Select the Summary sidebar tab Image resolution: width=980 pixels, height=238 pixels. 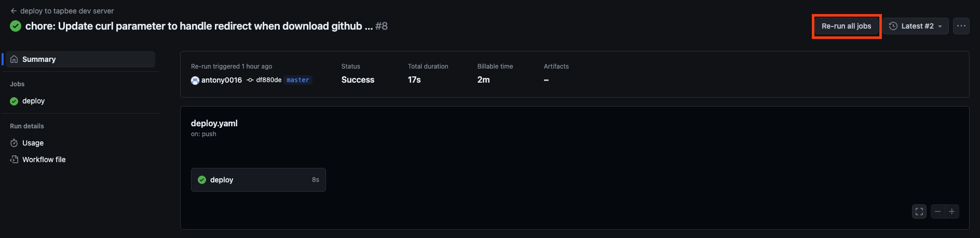(79, 59)
